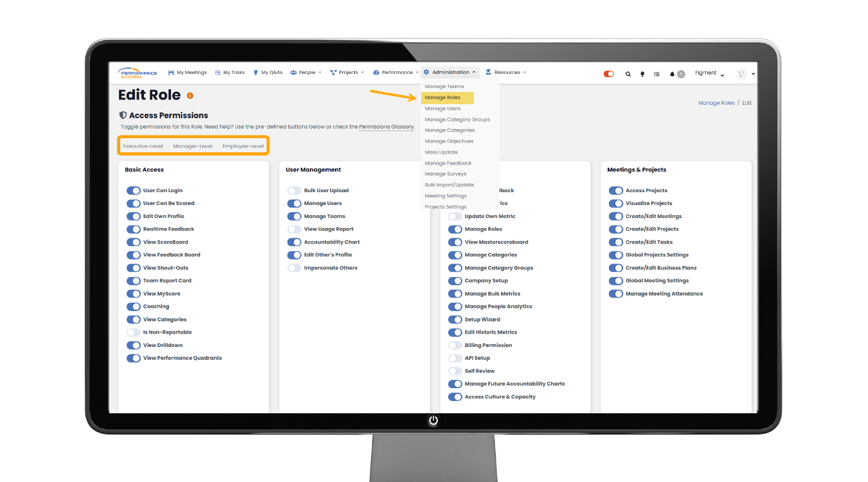
Task: Open the Projects dropdown in navbar
Action: tap(348, 73)
